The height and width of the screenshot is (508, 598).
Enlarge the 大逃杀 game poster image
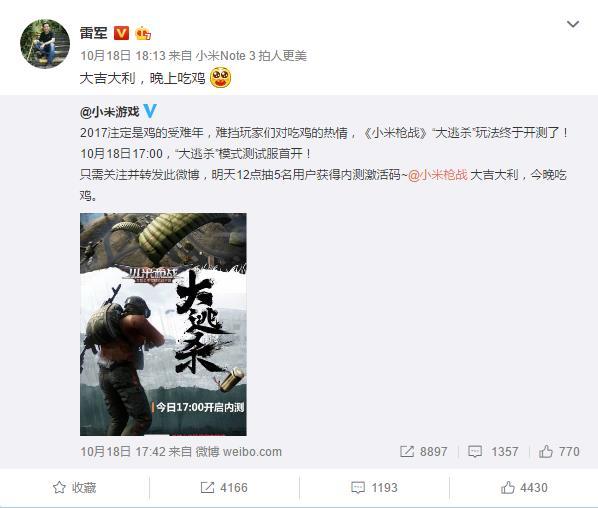point(163,324)
